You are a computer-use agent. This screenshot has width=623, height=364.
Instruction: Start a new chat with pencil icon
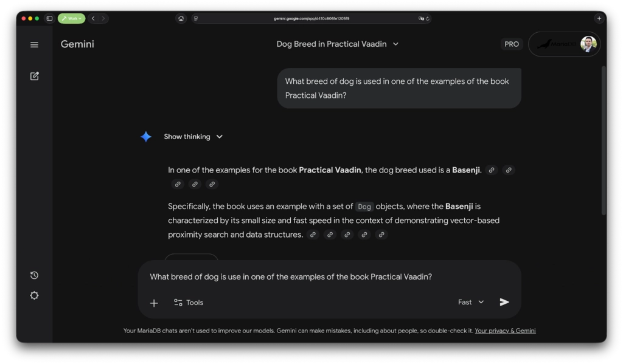(x=34, y=76)
